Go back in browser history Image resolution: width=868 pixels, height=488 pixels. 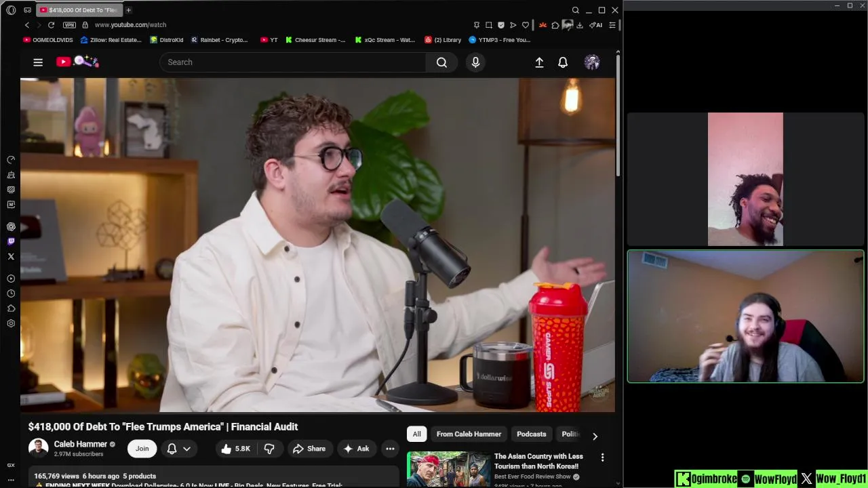click(x=27, y=25)
